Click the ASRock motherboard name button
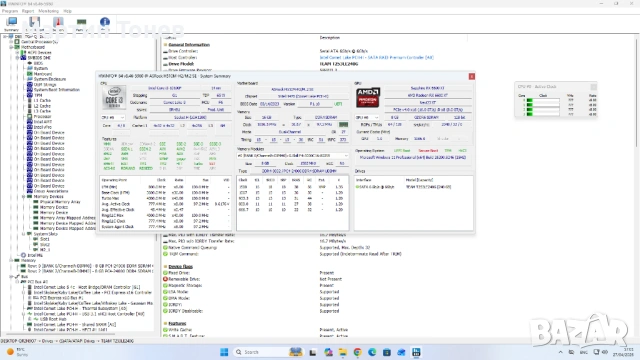 [293, 89]
